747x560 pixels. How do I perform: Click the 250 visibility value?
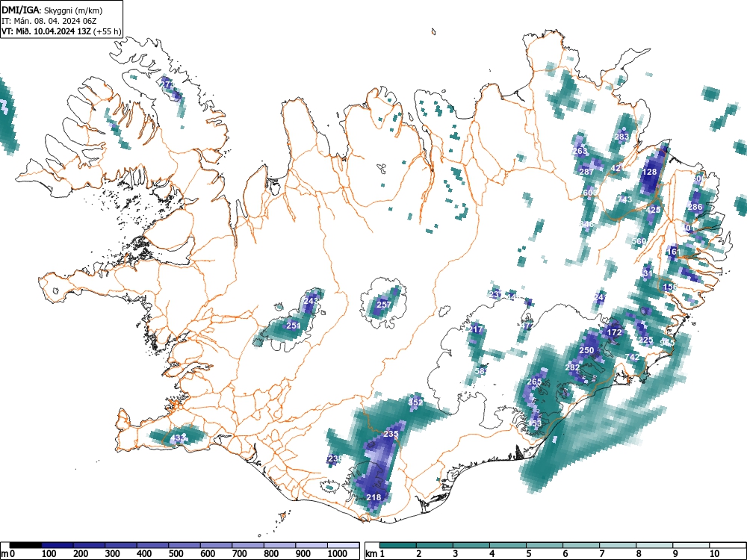[586, 350]
